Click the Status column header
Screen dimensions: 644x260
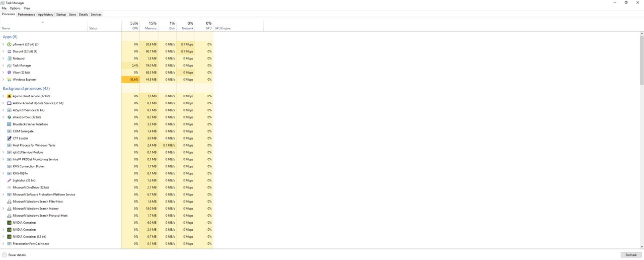click(x=105, y=26)
